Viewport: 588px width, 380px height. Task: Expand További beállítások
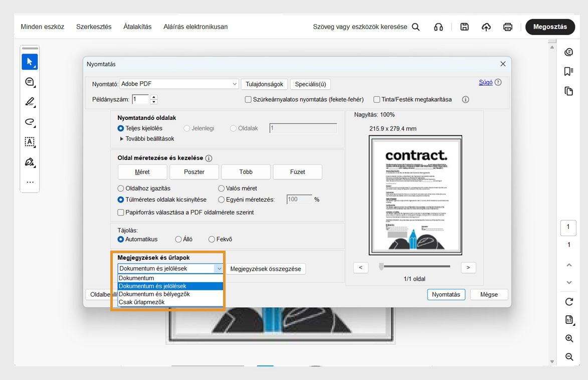(x=147, y=139)
